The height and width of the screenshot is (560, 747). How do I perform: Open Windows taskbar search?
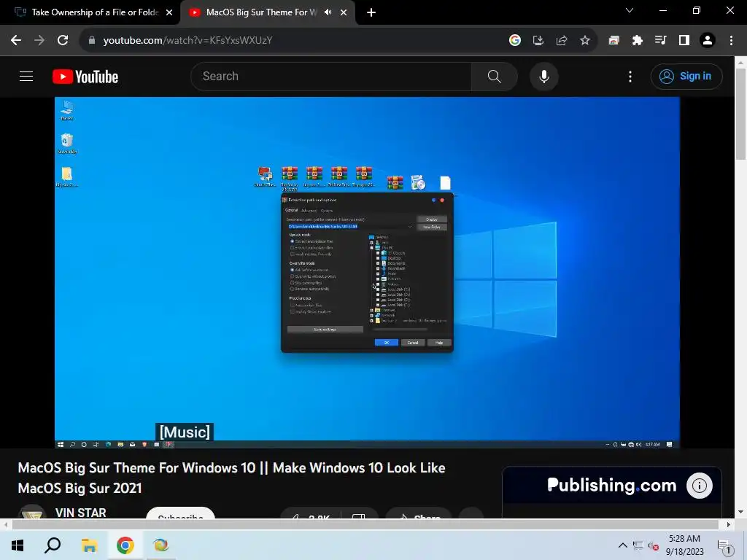[53, 545]
